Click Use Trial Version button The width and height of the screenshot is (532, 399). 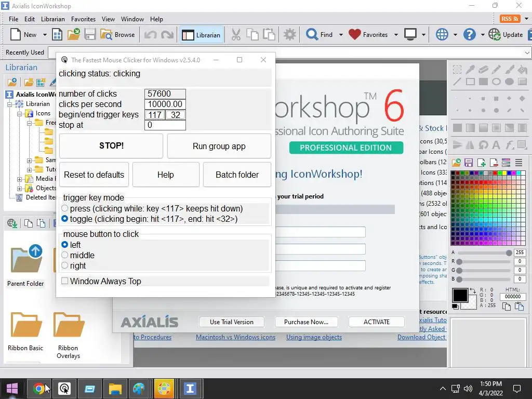[x=231, y=322]
